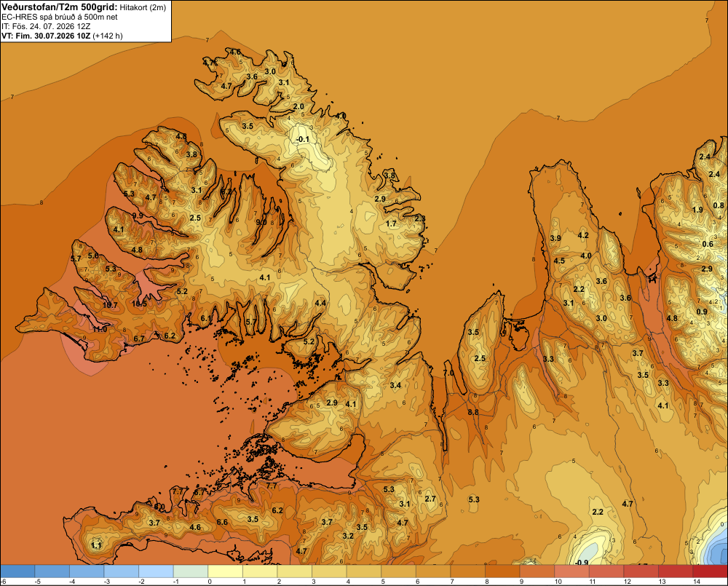This screenshot has width=728, height=586.
Task: Click the Veðurstofan/T2m 500grid title text
Action: [60, 7]
